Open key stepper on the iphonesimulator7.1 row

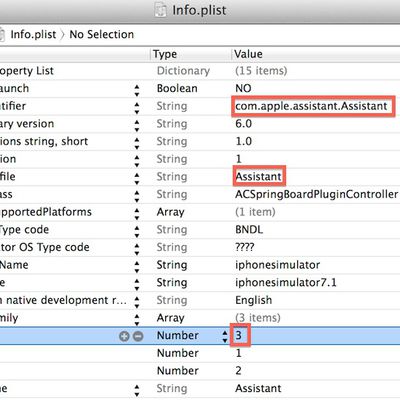click(137, 284)
